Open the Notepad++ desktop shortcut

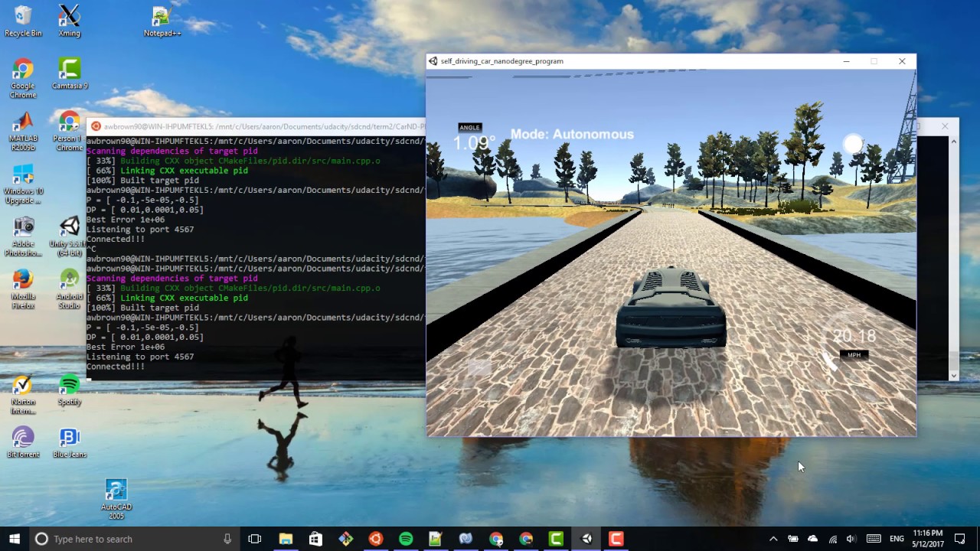[162, 21]
